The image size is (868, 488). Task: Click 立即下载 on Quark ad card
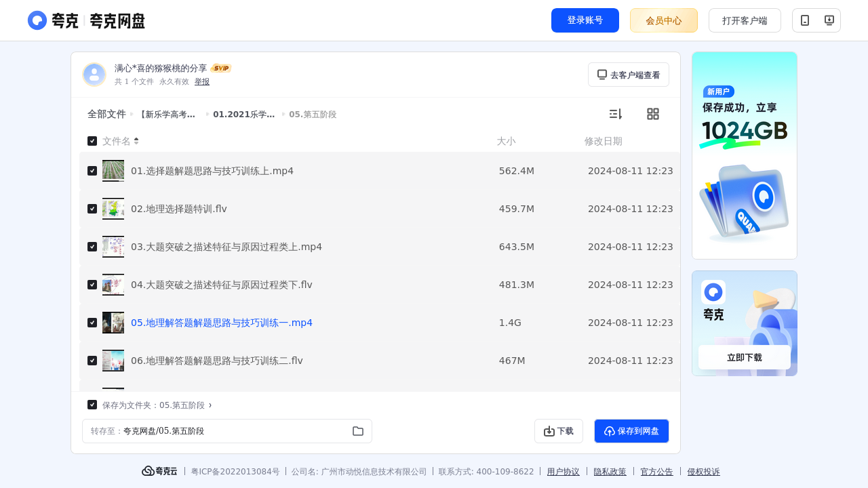pos(745,357)
